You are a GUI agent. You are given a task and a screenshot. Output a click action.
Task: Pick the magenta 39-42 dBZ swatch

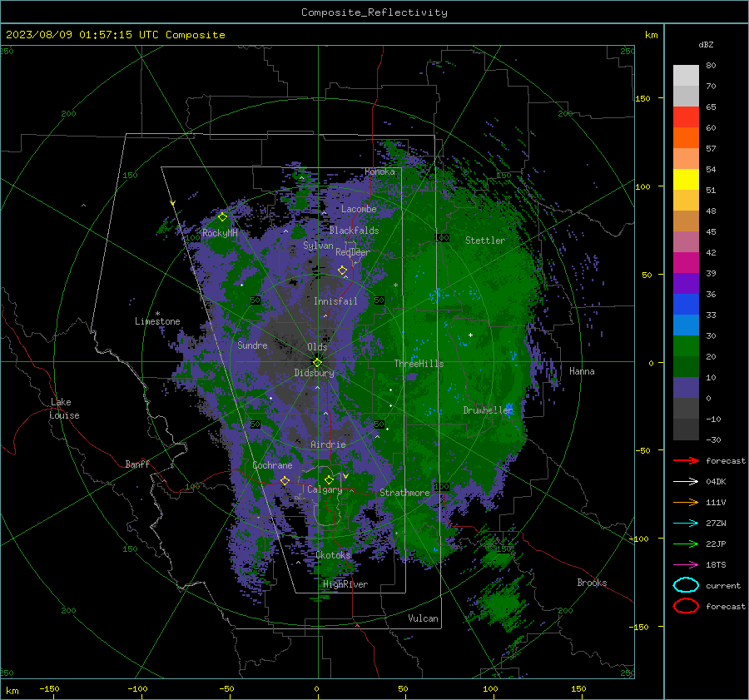click(686, 262)
